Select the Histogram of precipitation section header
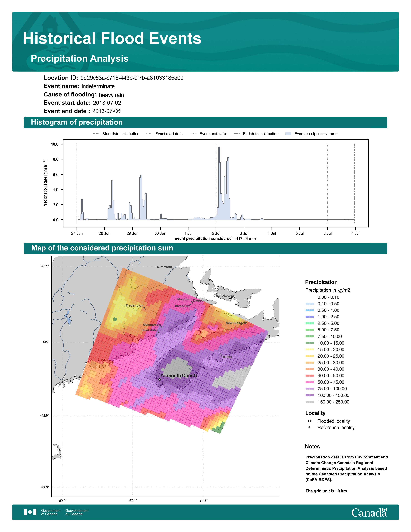The width and height of the screenshot is (411, 532). coord(205,122)
